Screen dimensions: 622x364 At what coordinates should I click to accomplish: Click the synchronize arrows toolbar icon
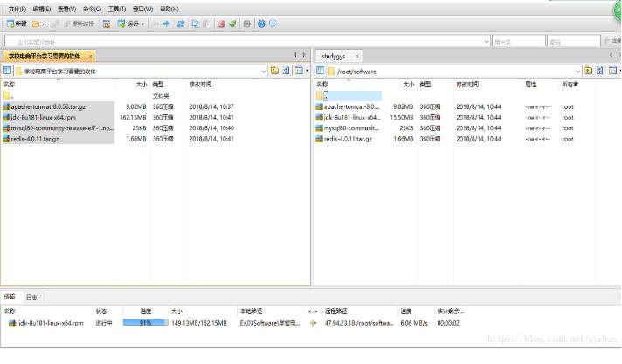pos(181,24)
